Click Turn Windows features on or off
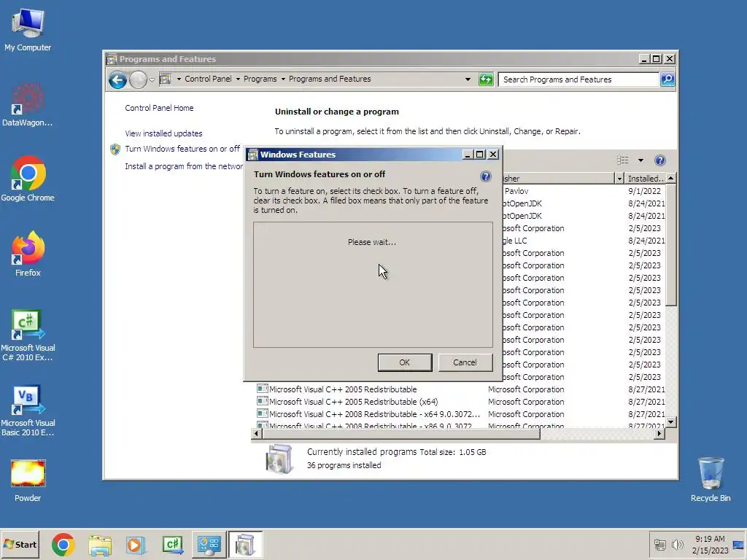 pos(182,149)
